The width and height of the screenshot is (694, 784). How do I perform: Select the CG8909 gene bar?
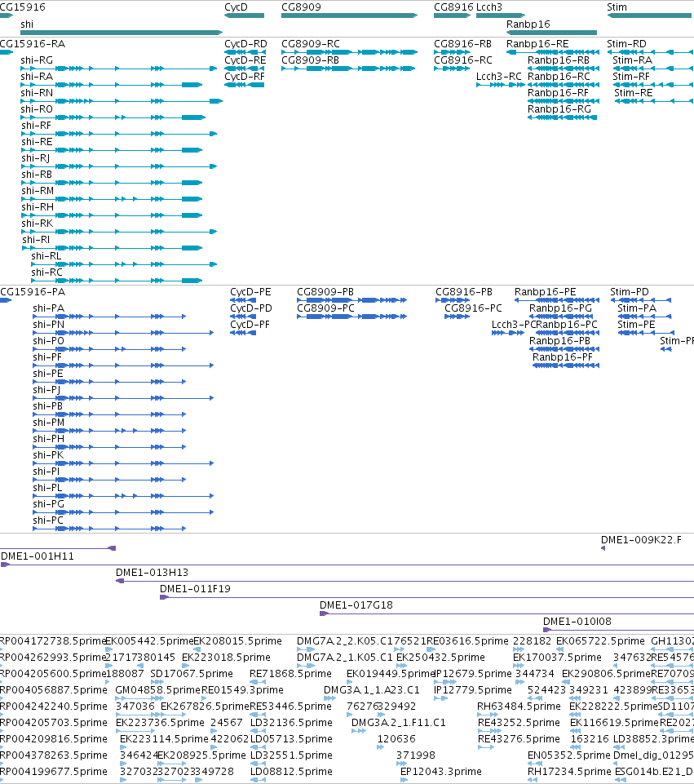pos(349,16)
